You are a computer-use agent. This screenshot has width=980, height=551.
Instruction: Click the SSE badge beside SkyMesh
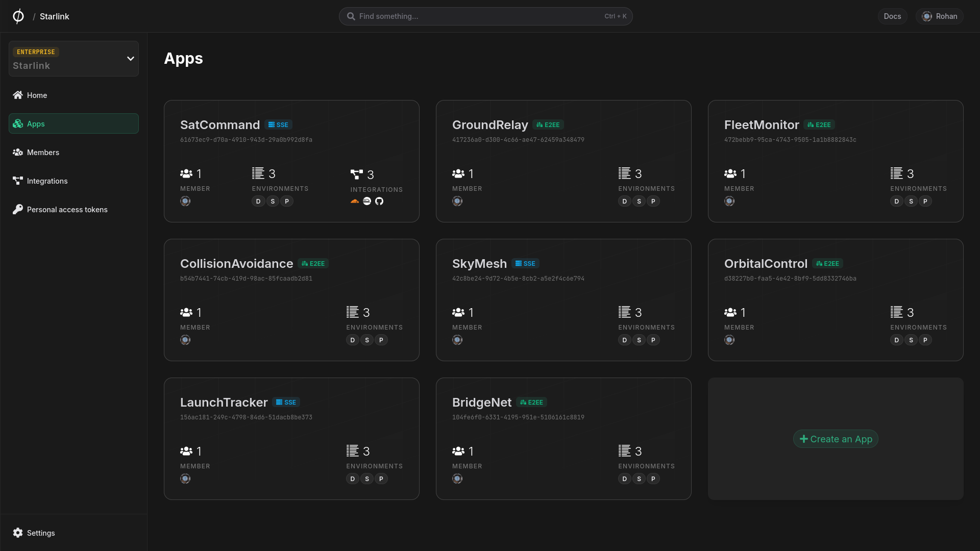click(x=525, y=264)
